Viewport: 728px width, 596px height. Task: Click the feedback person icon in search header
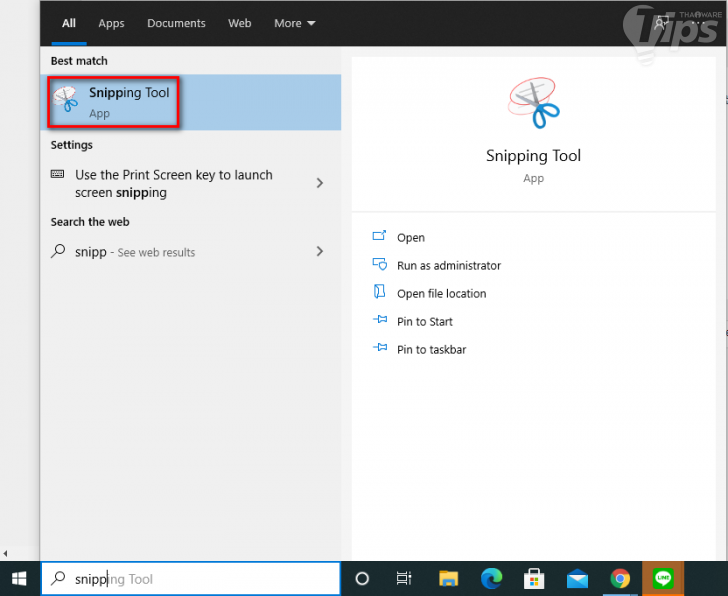tap(661, 23)
